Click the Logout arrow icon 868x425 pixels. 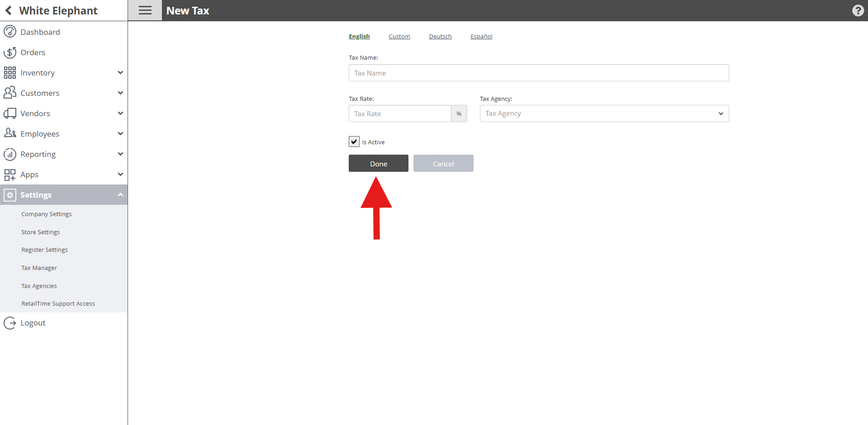(10, 323)
